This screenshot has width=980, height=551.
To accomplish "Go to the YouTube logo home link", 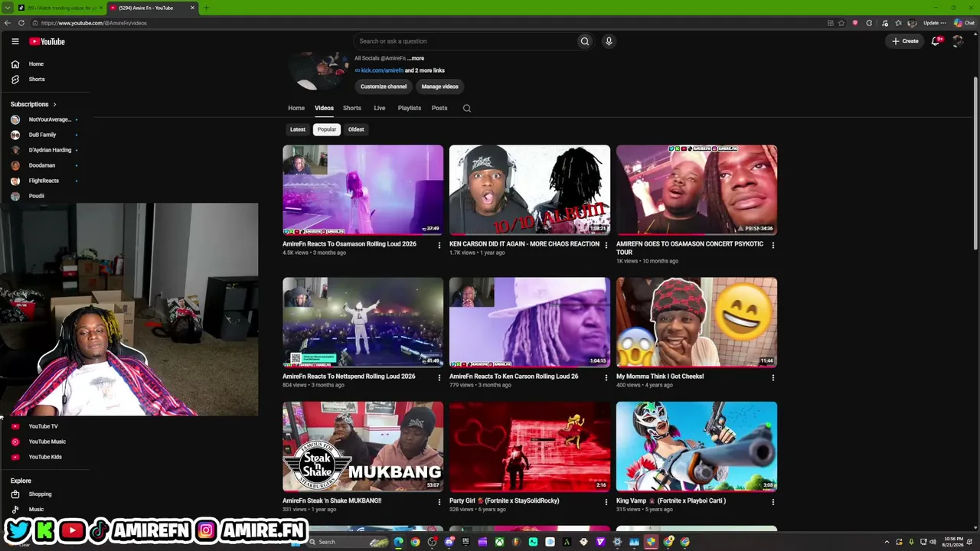I will pyautogui.click(x=47, y=41).
